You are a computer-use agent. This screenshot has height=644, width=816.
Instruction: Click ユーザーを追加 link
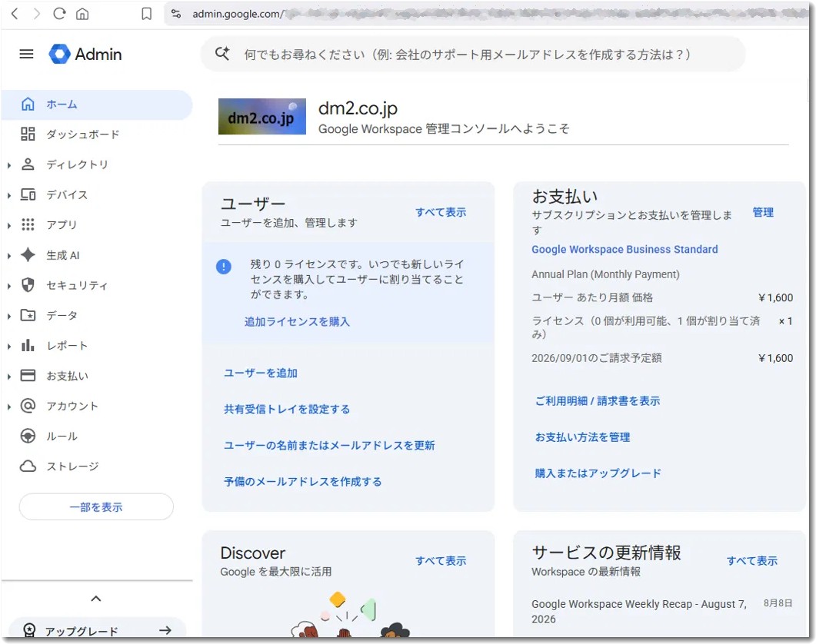click(261, 373)
